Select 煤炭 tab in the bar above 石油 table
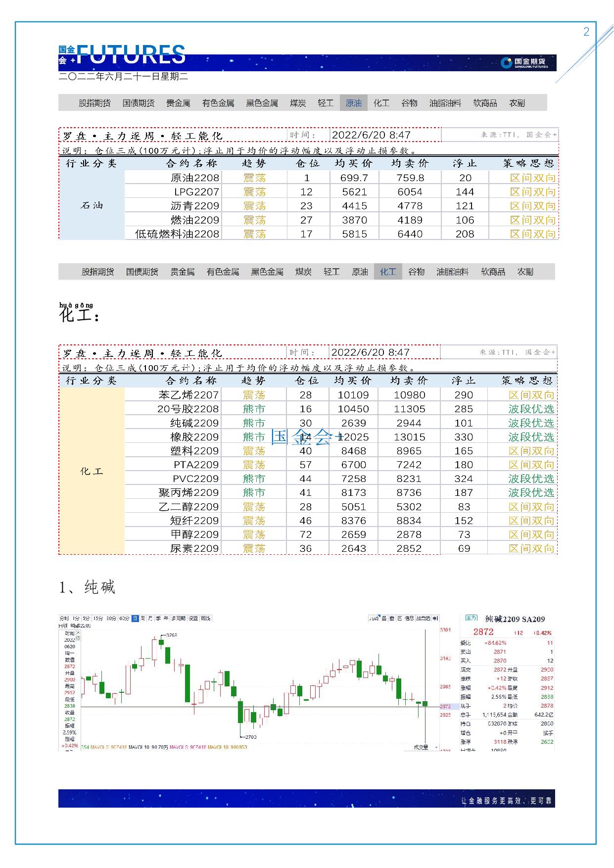The image size is (614, 868). (298, 103)
